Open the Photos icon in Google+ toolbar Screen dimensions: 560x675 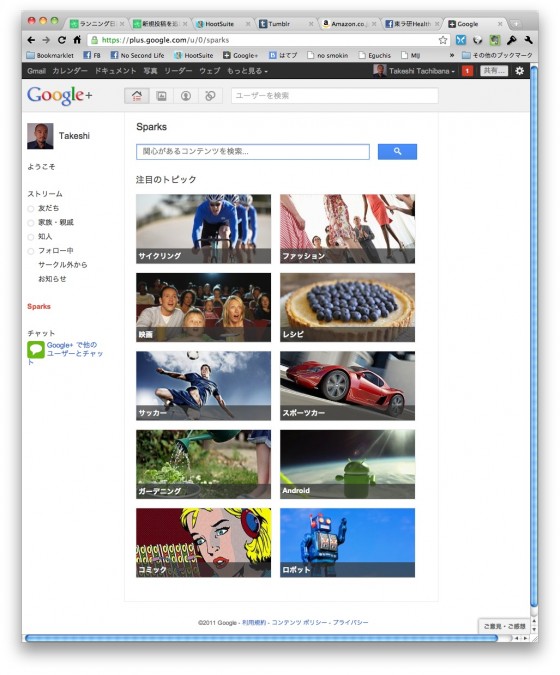coord(161,96)
